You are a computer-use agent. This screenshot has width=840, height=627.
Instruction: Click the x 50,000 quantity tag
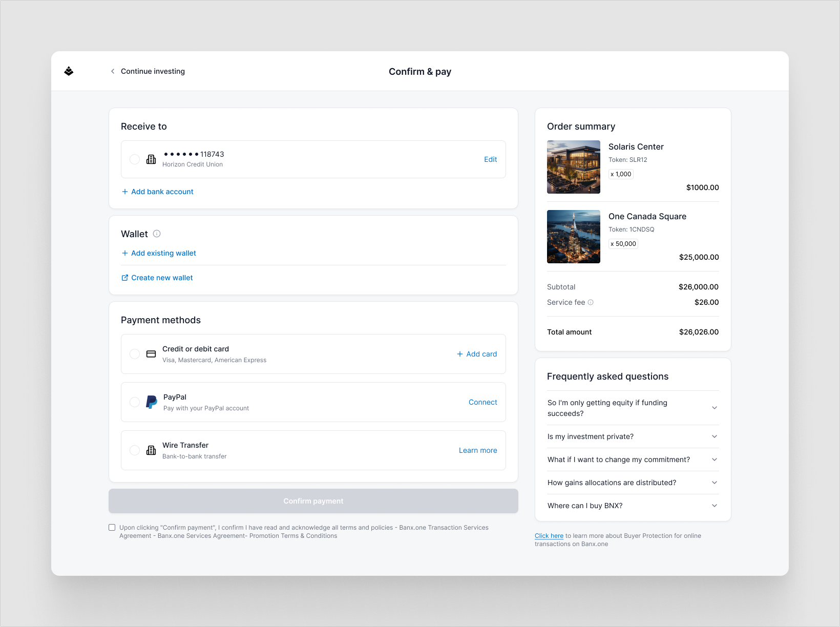(x=623, y=244)
